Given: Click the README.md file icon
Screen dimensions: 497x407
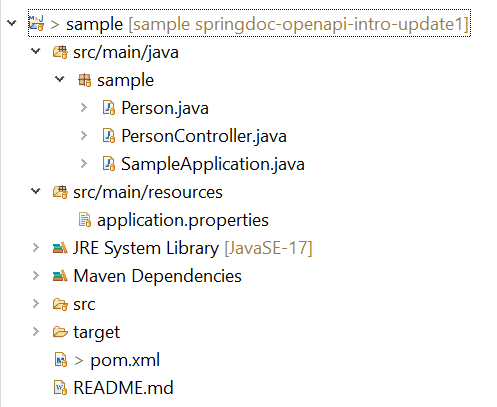Looking at the screenshot, I should click(61, 388).
